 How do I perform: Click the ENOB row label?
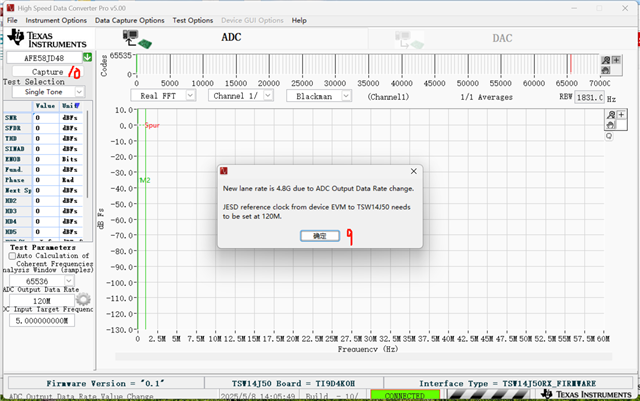13,159
